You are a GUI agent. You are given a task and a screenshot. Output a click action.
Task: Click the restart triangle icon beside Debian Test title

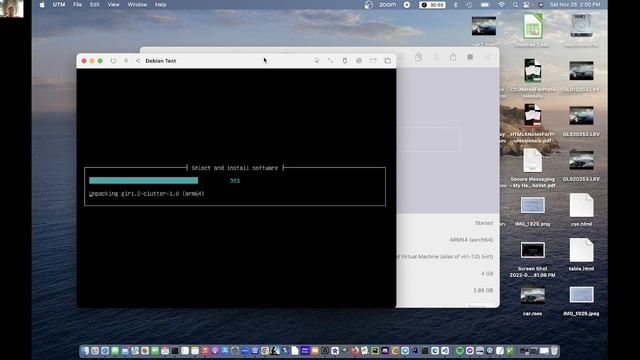point(138,61)
